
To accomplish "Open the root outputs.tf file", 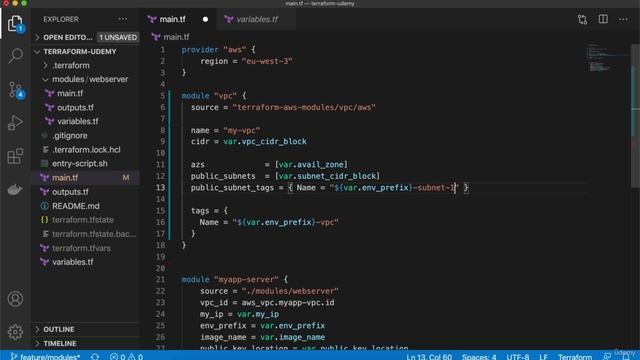I will coord(70,191).
